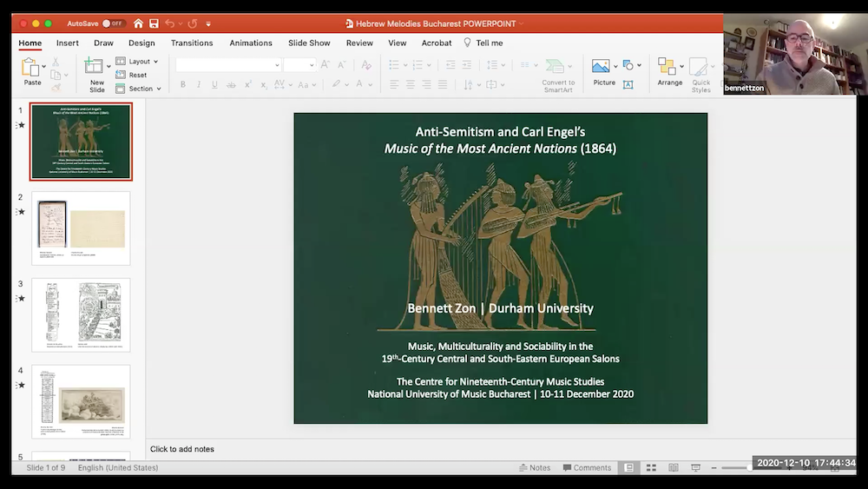Viewport: 868px width, 489px height.
Task: Click the zoom slider in status bar
Action: pos(750,468)
